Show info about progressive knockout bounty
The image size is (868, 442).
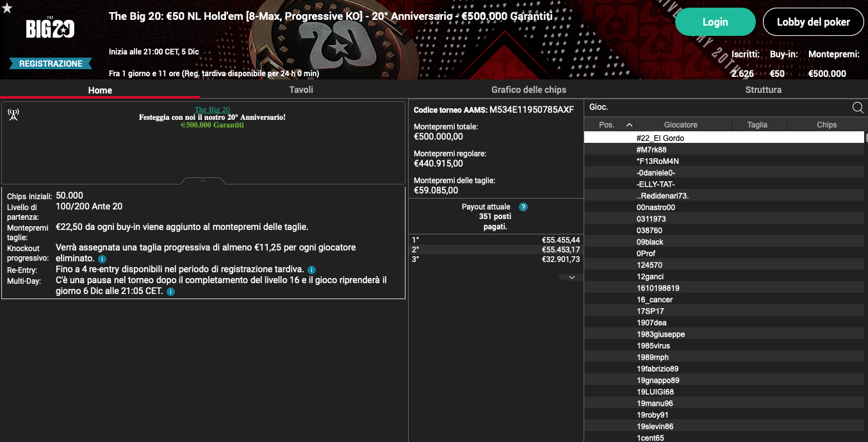coord(102,259)
